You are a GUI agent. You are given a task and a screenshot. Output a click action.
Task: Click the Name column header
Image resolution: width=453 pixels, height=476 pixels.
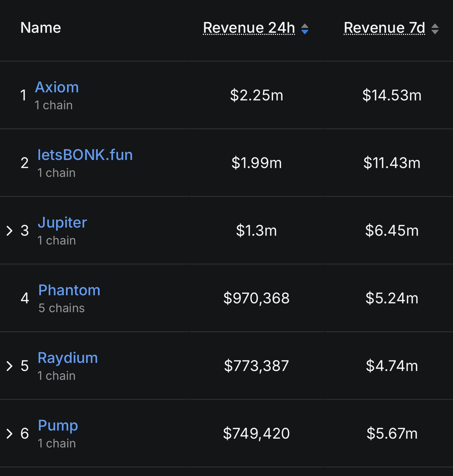(x=41, y=28)
